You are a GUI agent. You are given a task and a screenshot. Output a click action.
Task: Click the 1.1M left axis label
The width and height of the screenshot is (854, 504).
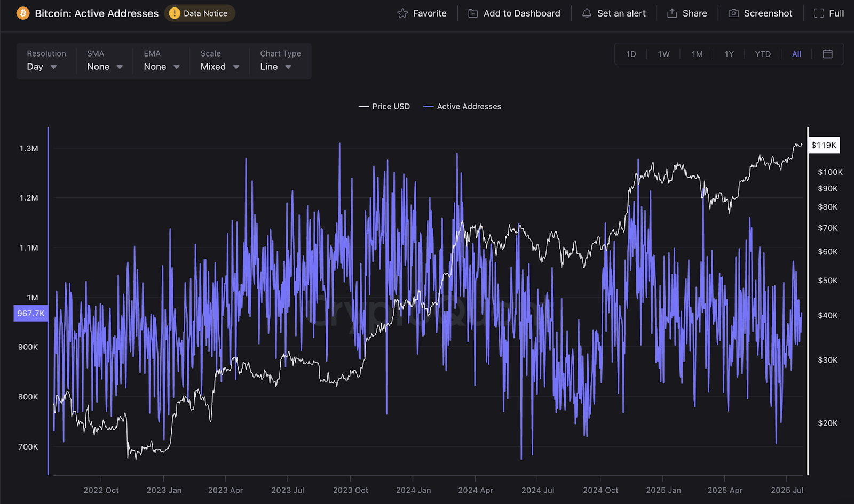[x=29, y=247]
